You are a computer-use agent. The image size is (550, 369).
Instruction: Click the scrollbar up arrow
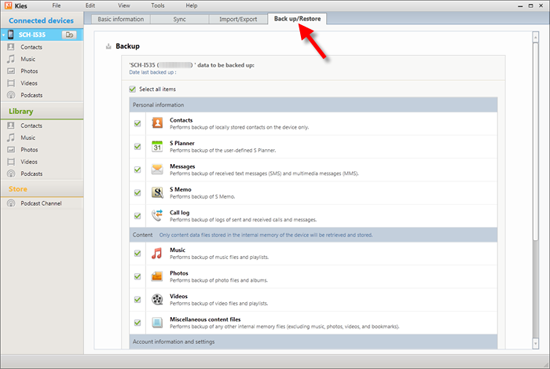pyautogui.click(x=535, y=37)
